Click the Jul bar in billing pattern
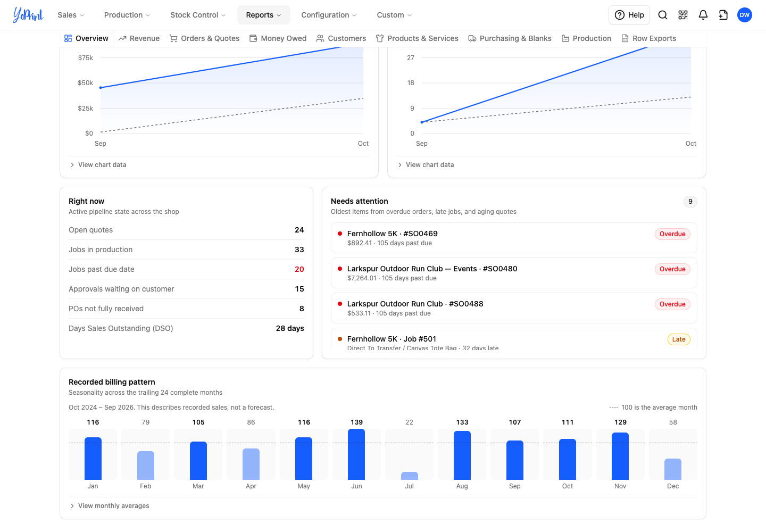 (409, 476)
